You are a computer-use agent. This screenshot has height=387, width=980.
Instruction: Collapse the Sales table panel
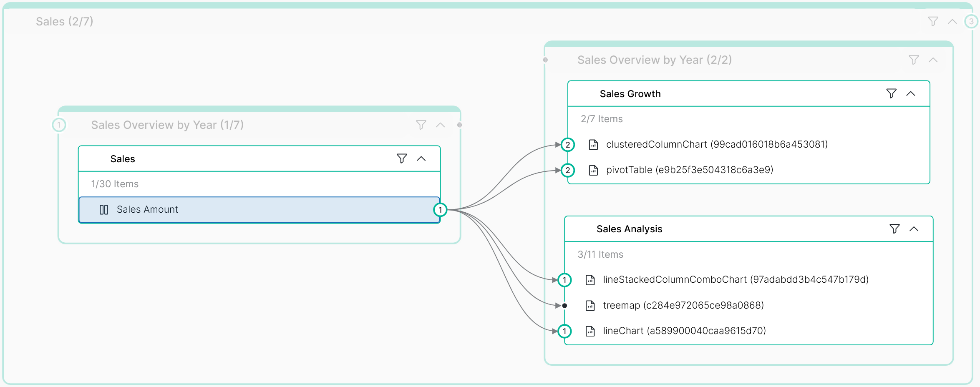(x=421, y=158)
